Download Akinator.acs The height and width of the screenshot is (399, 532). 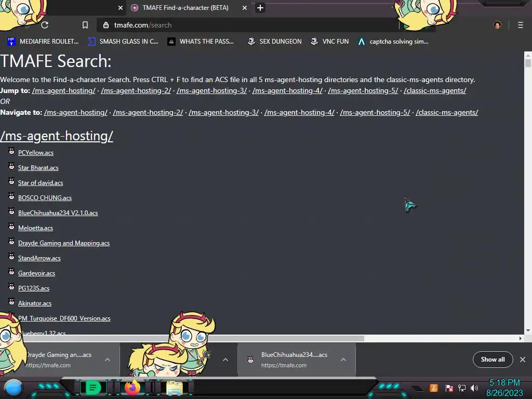point(35,303)
